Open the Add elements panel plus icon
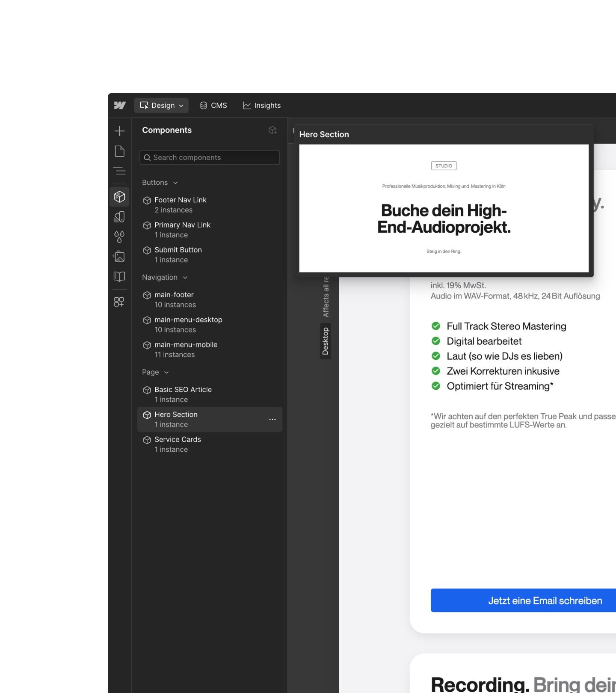The image size is (616, 693). [x=120, y=131]
